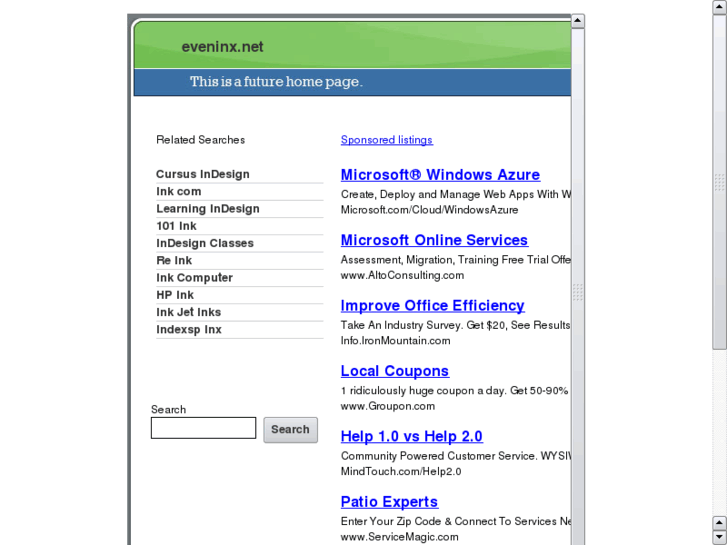This screenshot has height=545, width=727.
Task: Open the Patio Experts listing
Action: click(x=389, y=501)
